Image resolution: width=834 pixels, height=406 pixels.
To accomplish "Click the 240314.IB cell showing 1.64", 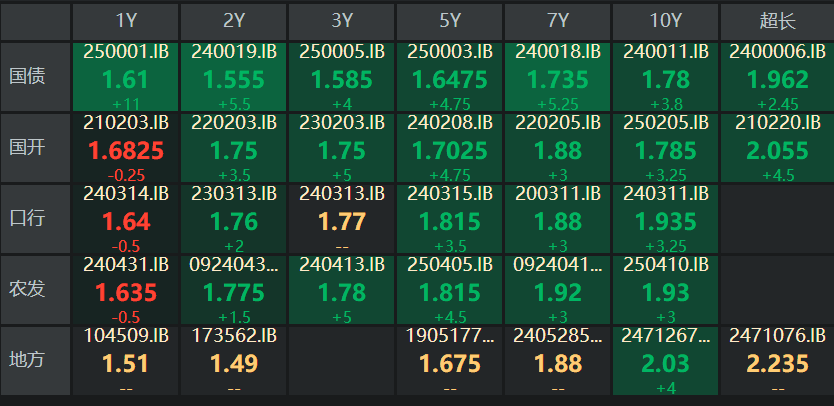I will [x=126, y=219].
